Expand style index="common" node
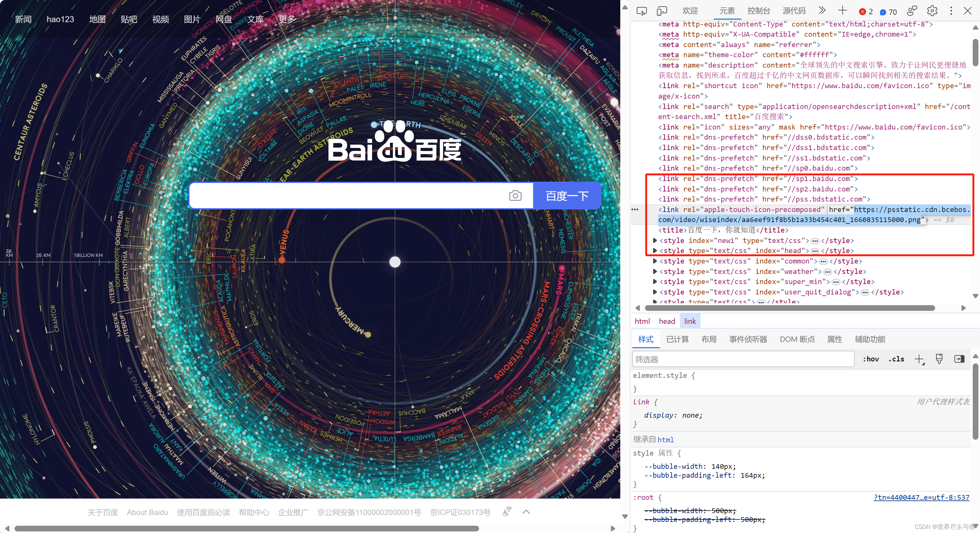The image size is (980, 533). coord(655,261)
